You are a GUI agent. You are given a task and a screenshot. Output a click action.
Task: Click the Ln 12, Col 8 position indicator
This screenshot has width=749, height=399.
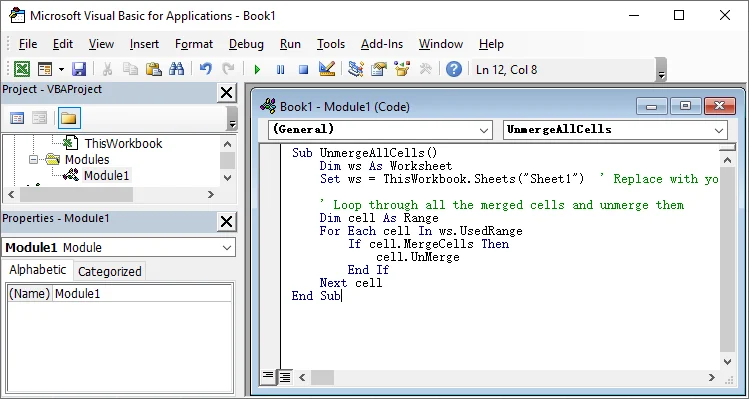point(507,70)
